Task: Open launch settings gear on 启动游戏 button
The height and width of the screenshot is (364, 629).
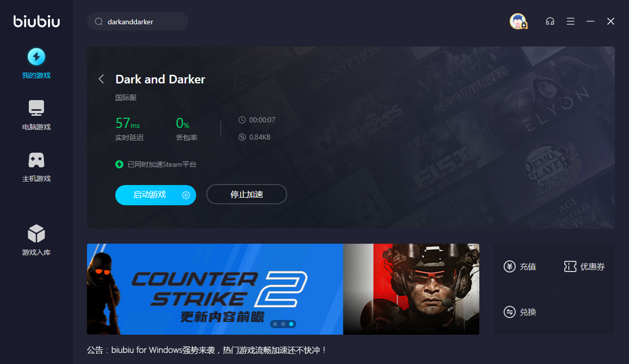Action: (x=186, y=195)
